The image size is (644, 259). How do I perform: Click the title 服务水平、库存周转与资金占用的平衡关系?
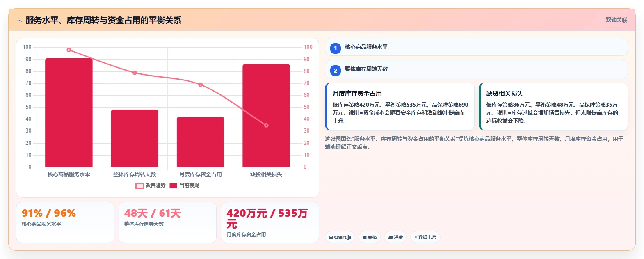[103, 21]
